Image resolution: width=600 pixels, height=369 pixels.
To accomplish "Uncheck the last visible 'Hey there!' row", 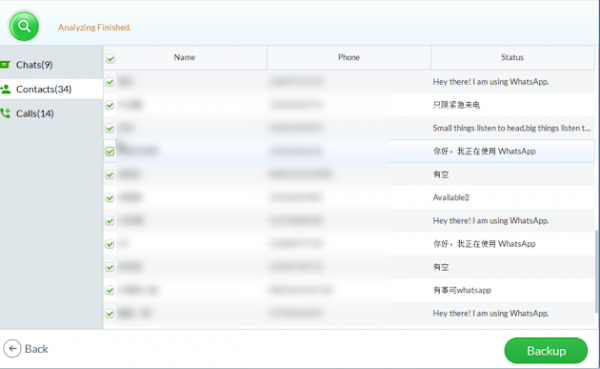I will coord(110,313).
